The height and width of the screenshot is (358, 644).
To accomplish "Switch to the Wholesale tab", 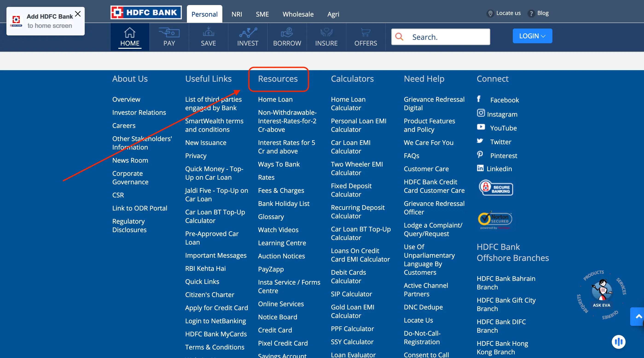I will pos(298,14).
